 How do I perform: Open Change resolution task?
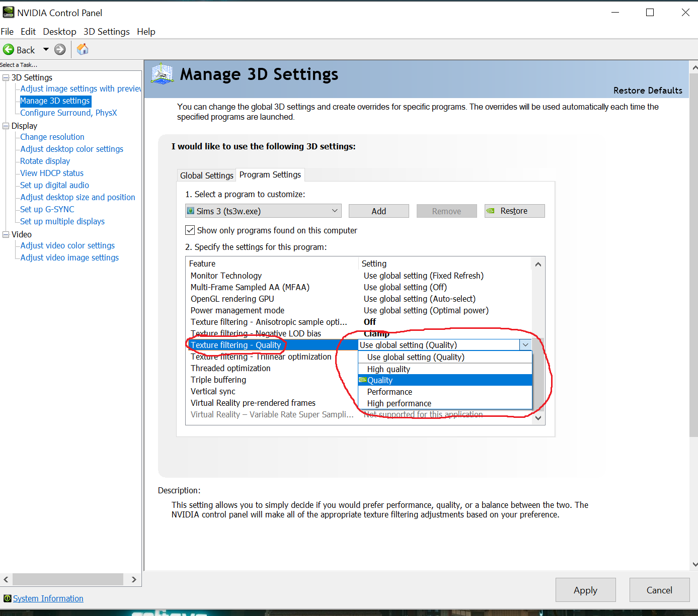tap(52, 137)
